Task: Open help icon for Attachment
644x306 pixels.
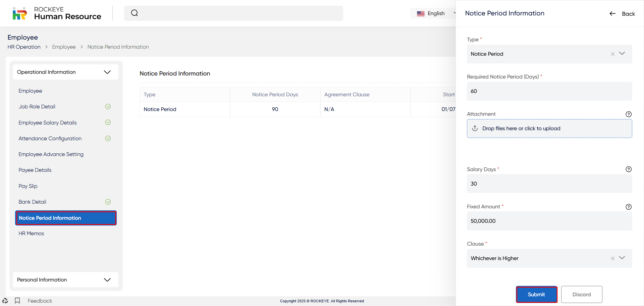Action: click(629, 114)
